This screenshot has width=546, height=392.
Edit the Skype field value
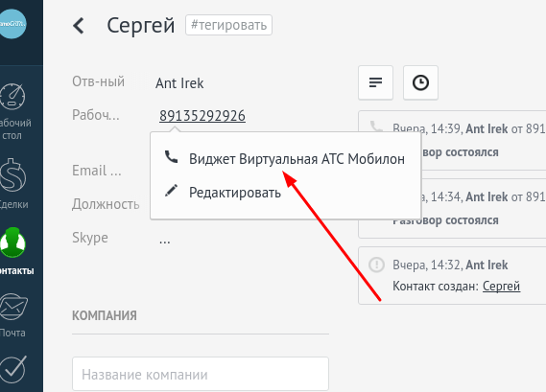coord(165,240)
